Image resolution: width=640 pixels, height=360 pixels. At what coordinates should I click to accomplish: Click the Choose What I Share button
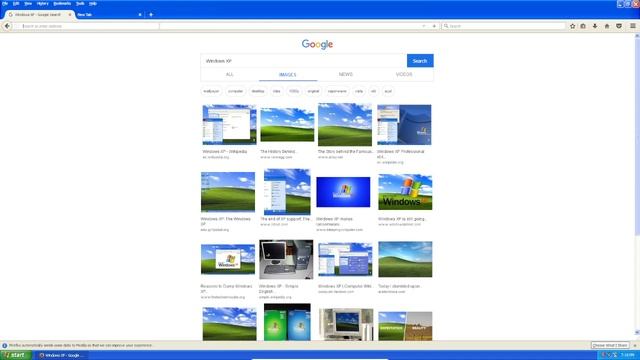pos(610,345)
